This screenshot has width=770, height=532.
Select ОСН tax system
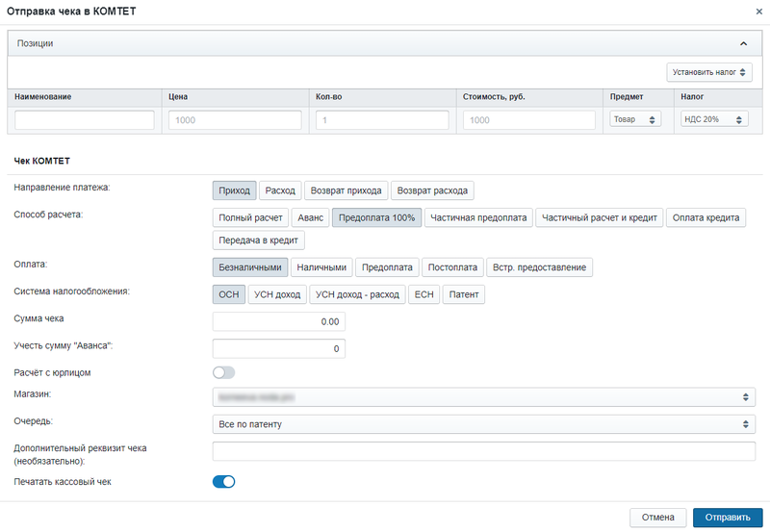[229, 294]
